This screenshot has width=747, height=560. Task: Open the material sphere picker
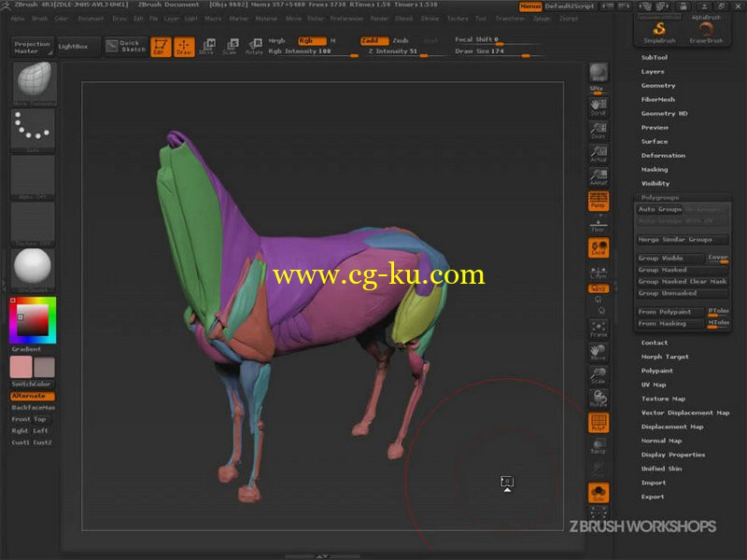tap(33, 270)
